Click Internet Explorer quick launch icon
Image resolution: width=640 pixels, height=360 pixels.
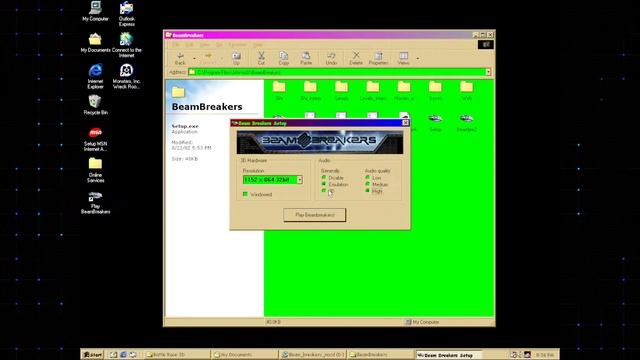tap(123, 355)
